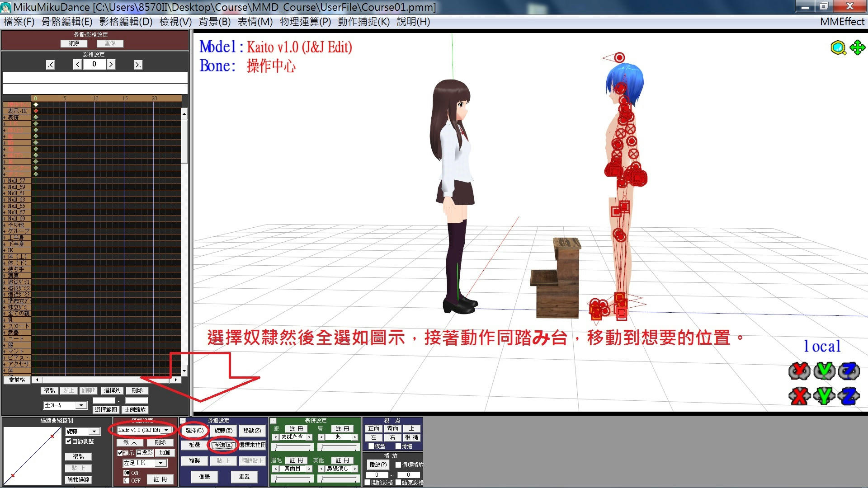Click previous lip morph arrow beside あ
The image size is (868, 488).
point(321,437)
